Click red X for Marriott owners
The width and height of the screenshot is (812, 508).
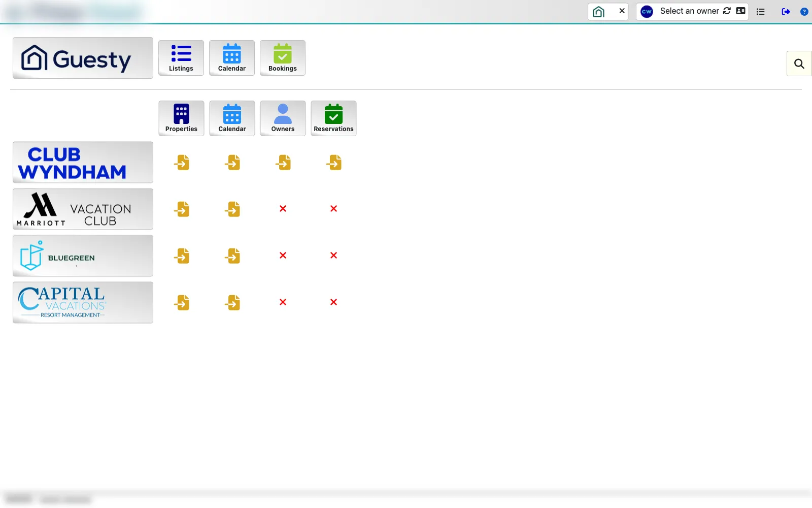point(283,209)
